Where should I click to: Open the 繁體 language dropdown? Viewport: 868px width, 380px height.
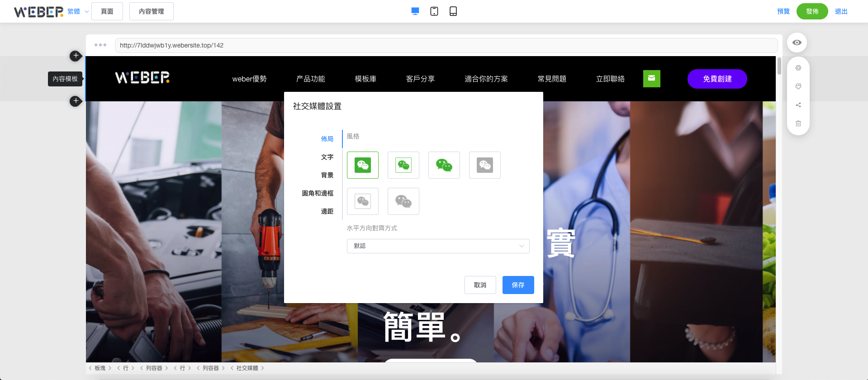point(78,12)
